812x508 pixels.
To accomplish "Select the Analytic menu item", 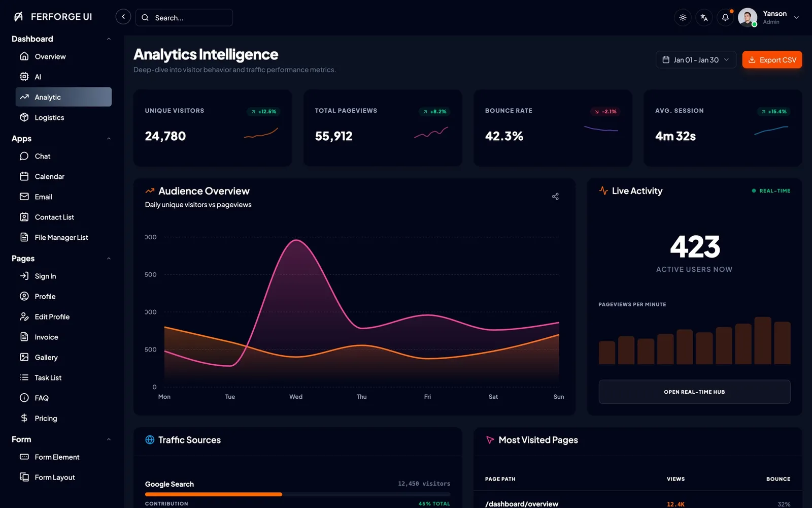I will [63, 97].
